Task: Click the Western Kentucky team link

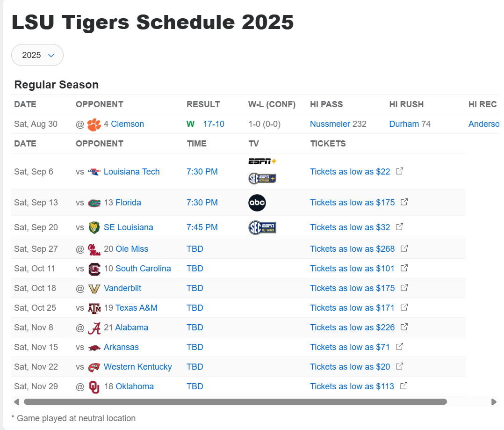Action: pos(137,367)
